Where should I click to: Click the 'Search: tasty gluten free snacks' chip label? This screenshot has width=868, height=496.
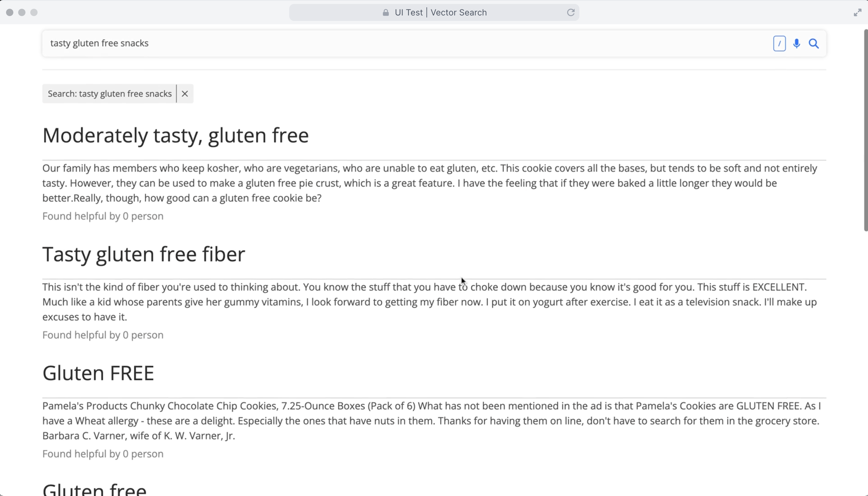pyautogui.click(x=109, y=94)
